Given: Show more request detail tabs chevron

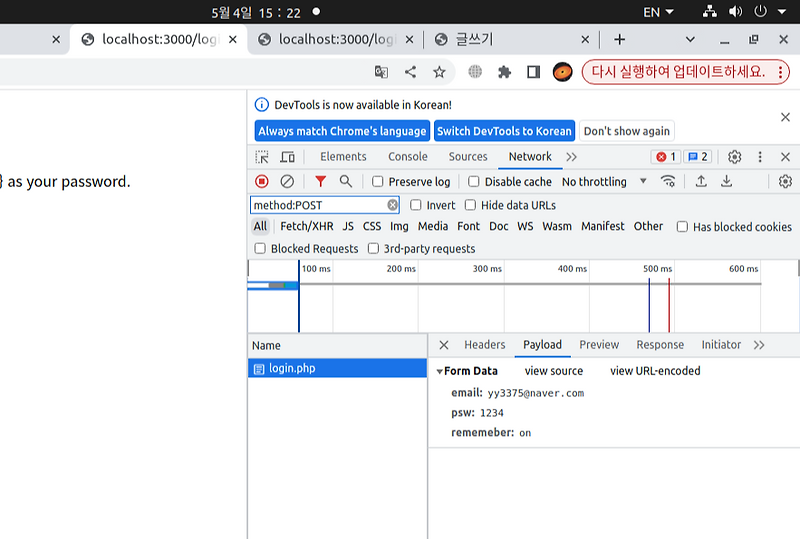Looking at the screenshot, I should pyautogui.click(x=759, y=345).
